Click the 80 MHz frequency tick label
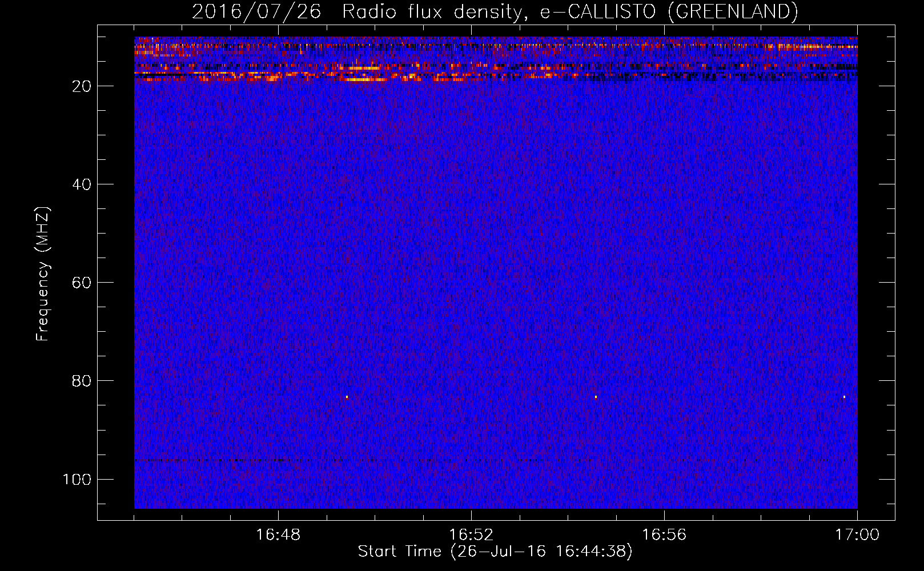 click(x=82, y=381)
